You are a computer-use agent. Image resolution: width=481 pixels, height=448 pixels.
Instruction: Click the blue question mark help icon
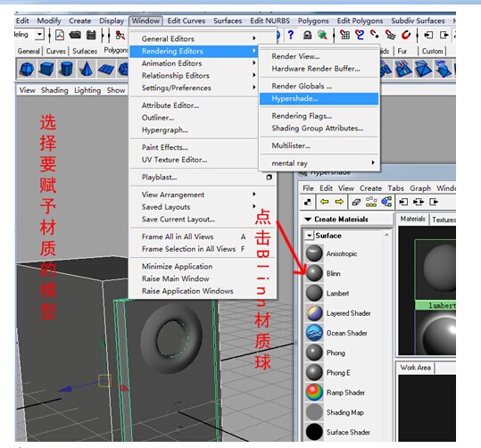coord(291,35)
